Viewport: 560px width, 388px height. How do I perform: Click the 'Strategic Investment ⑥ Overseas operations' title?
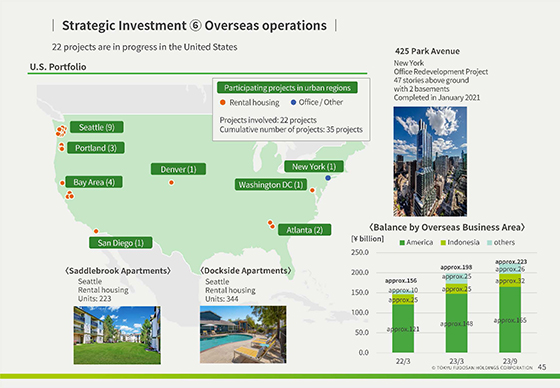pyautogui.click(x=194, y=26)
